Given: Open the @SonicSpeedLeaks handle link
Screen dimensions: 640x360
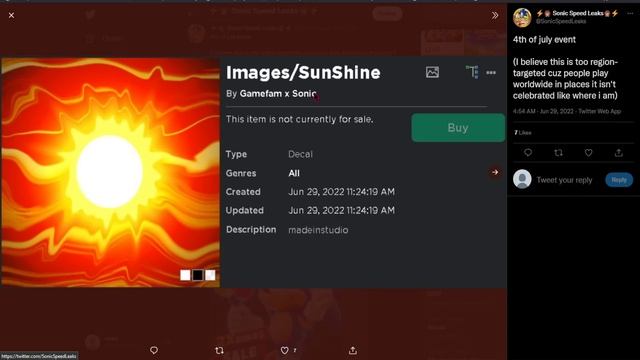Looking at the screenshot, I should tap(561, 21).
